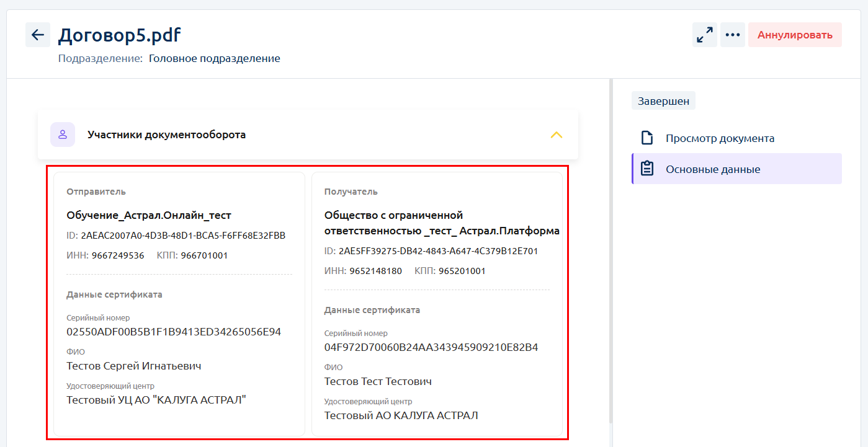This screenshot has height=447, width=868.
Task: Select the Основные данные tab
Action: (736, 169)
